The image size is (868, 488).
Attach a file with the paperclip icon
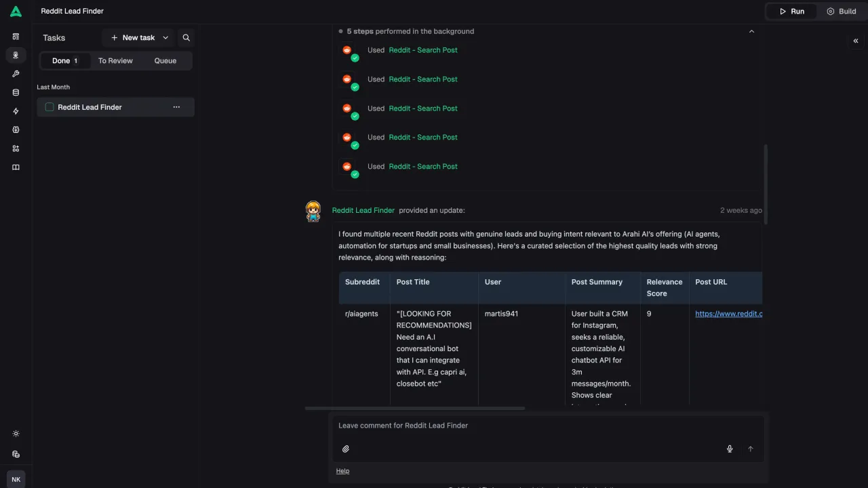345,449
